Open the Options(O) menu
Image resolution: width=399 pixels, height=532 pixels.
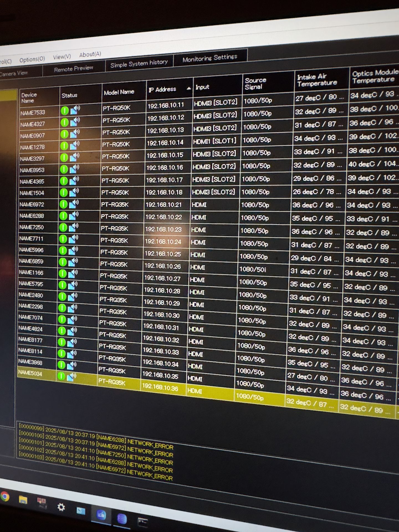coord(32,59)
